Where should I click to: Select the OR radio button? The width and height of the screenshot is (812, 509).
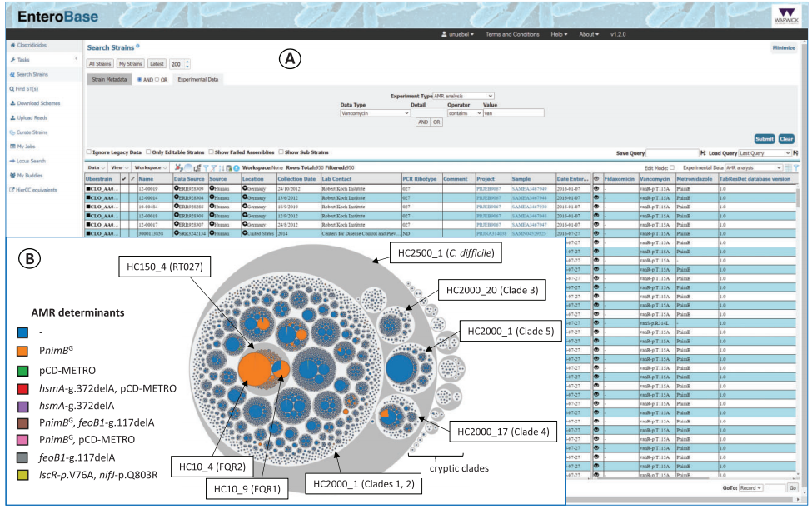coord(157,80)
